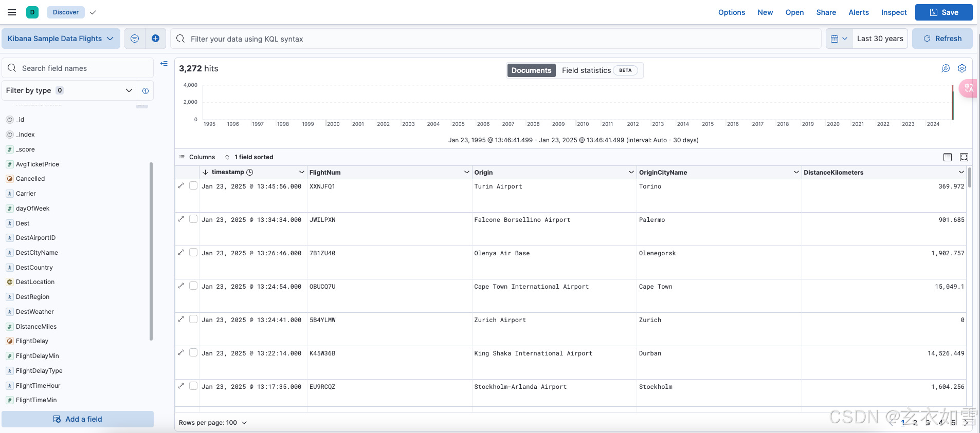The image size is (980, 433).
Task: Refresh the query results
Action: pos(942,39)
